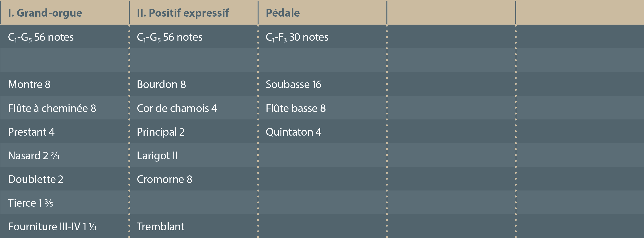This screenshot has height=238, width=644.
Task: Select the Bourdon 8 stop
Action: click(x=161, y=85)
